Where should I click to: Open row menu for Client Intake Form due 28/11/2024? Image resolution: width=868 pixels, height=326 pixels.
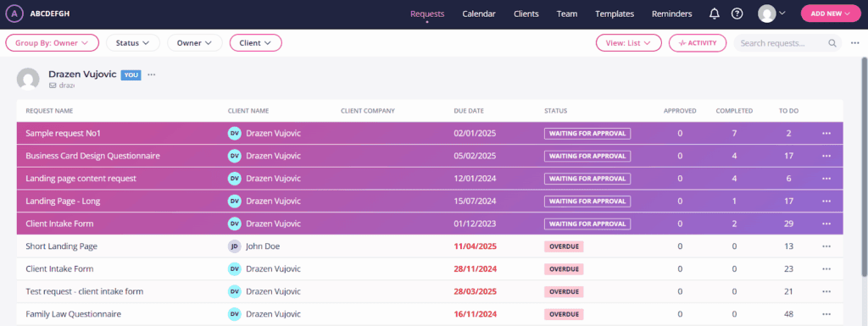pos(826,269)
